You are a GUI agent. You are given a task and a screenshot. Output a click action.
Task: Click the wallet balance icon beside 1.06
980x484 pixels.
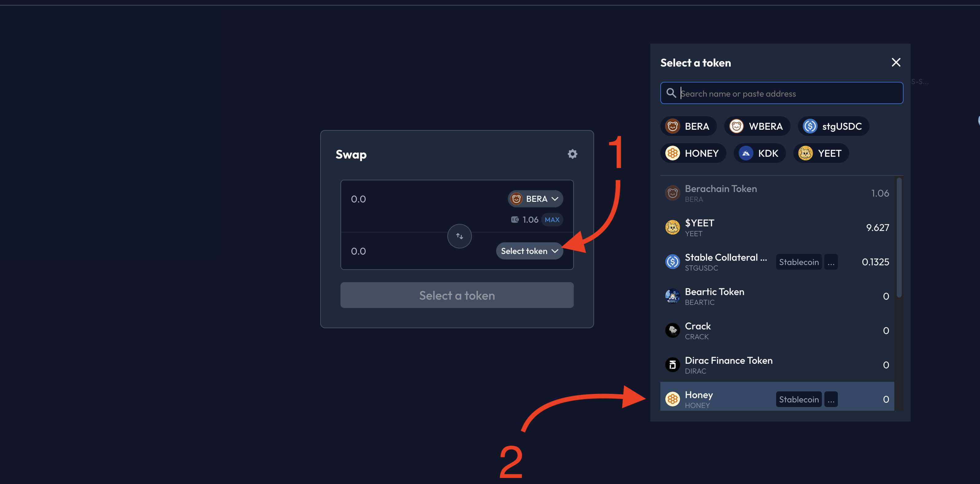[x=515, y=219]
